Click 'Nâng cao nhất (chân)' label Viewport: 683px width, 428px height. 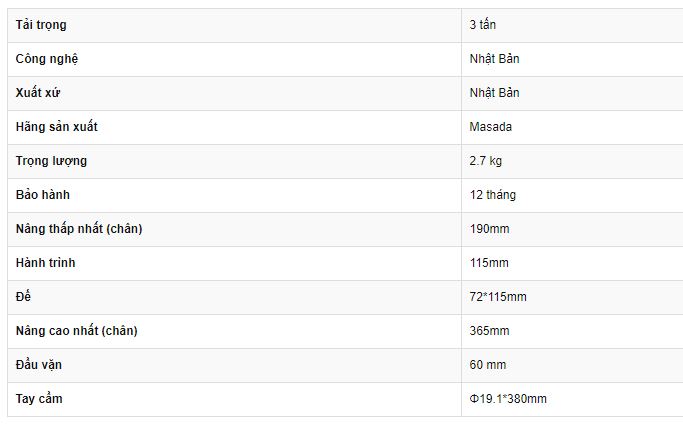click(x=77, y=330)
